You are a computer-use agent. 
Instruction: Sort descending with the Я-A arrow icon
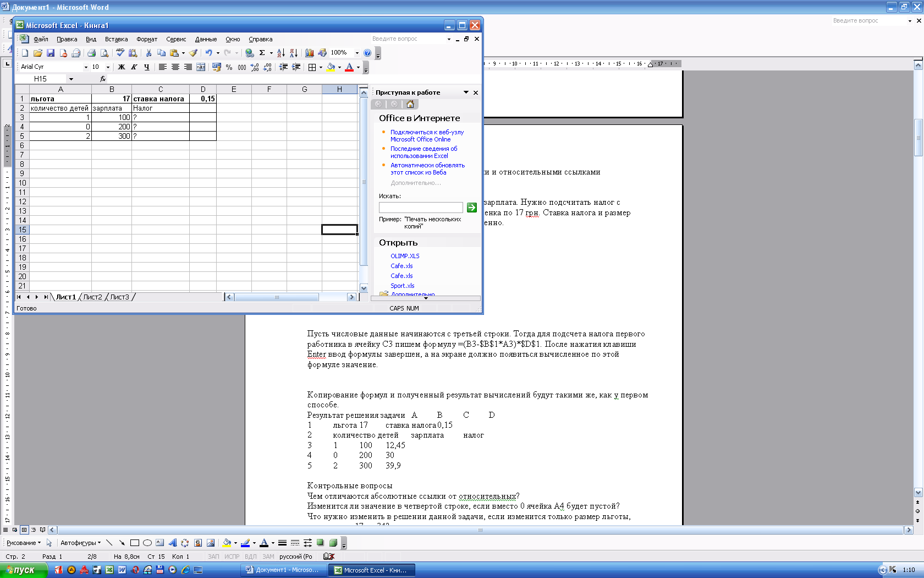click(293, 53)
